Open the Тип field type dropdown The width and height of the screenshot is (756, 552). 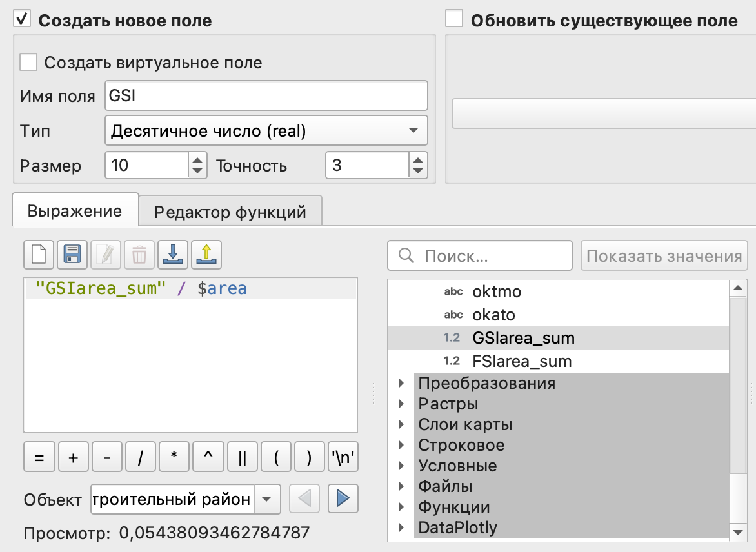[266, 131]
